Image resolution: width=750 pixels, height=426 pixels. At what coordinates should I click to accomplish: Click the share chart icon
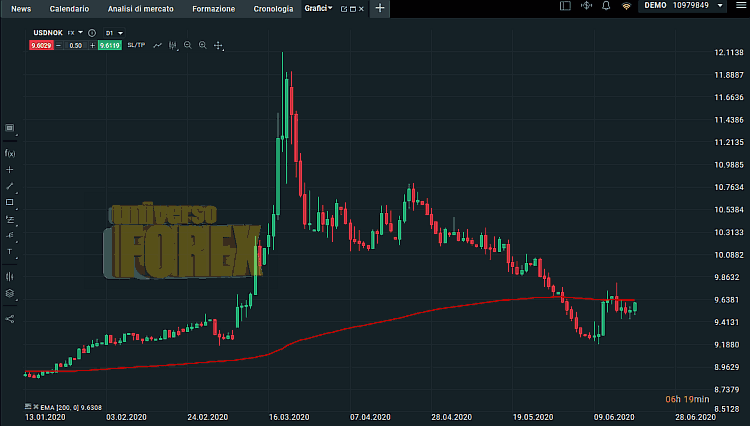click(10, 319)
